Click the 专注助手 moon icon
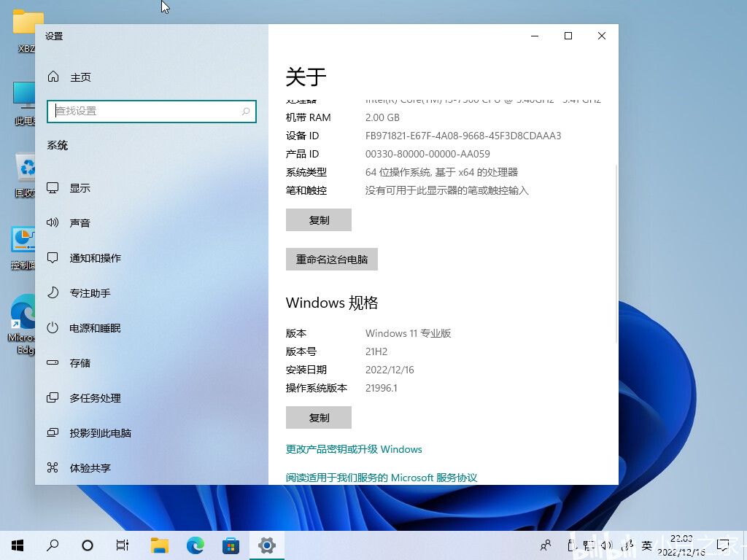Image resolution: width=747 pixels, height=560 pixels. [x=53, y=293]
